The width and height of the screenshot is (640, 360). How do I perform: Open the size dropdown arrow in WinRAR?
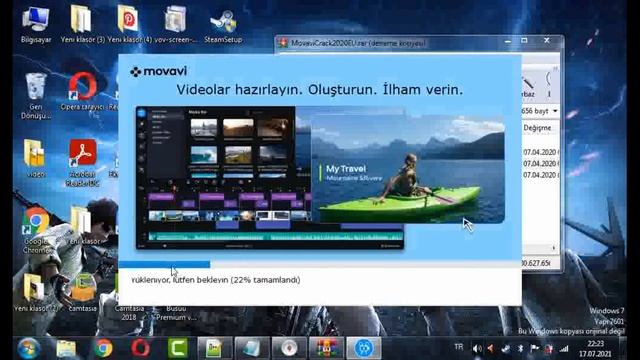tap(555, 111)
